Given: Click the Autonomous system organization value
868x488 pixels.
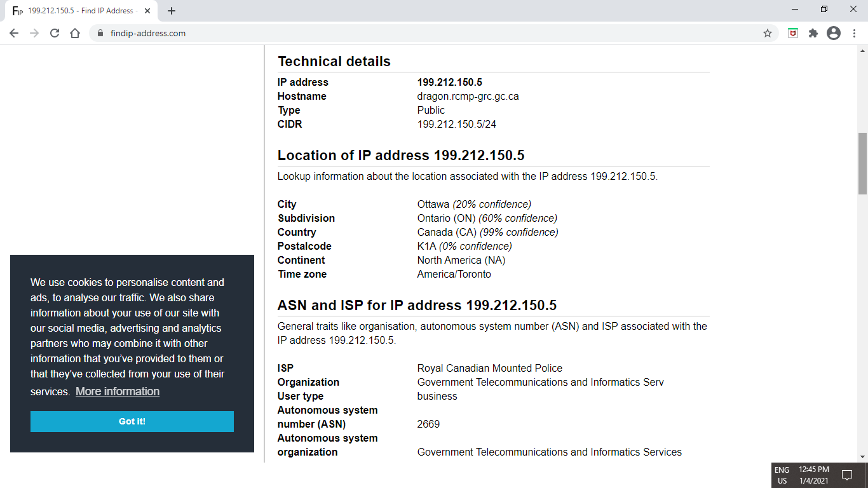Looking at the screenshot, I should click(550, 452).
